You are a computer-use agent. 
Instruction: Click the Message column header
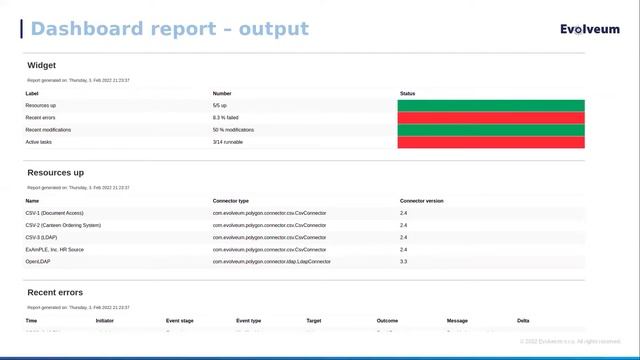point(457,321)
